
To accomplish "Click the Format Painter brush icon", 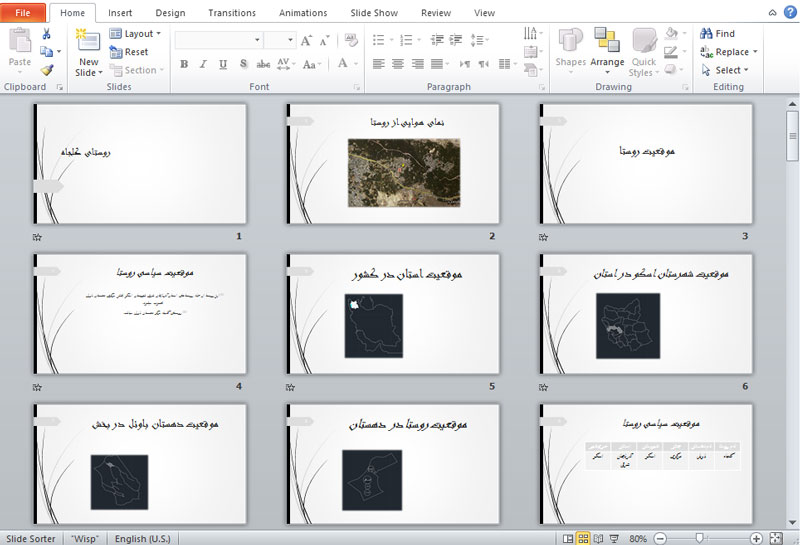I will point(46,70).
